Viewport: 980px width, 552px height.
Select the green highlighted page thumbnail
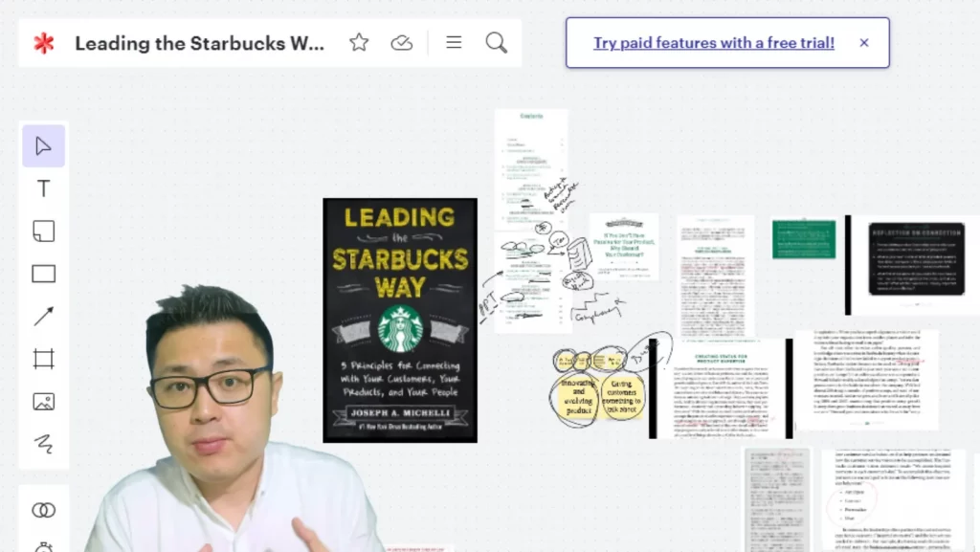[804, 238]
